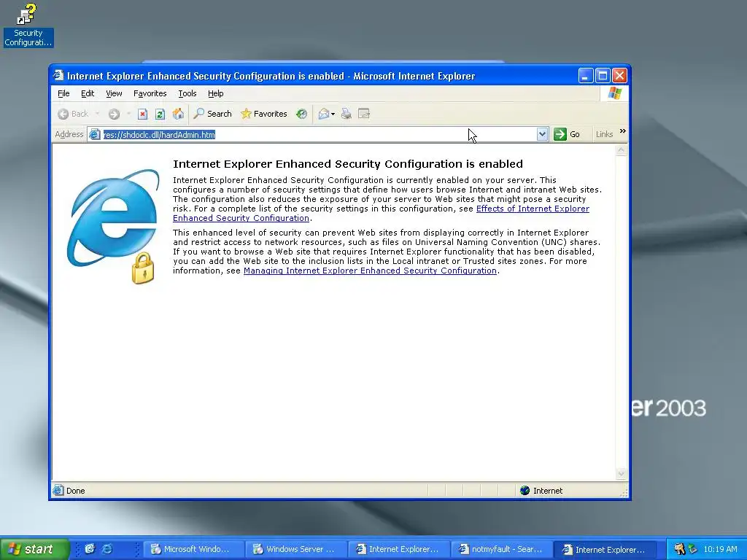Open Effects of Internet Explorer Enhanced Security link

click(533, 209)
